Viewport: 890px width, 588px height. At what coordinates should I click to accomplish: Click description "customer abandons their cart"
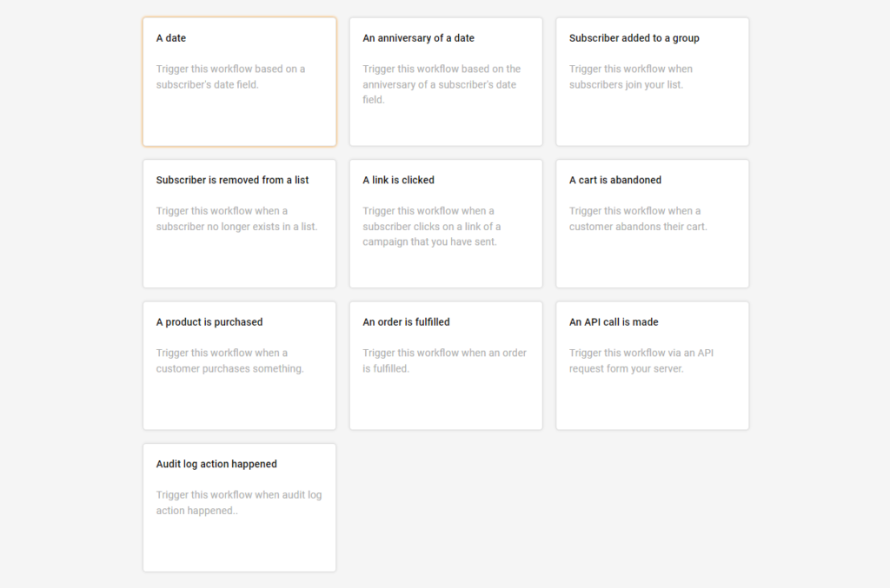coord(637,226)
